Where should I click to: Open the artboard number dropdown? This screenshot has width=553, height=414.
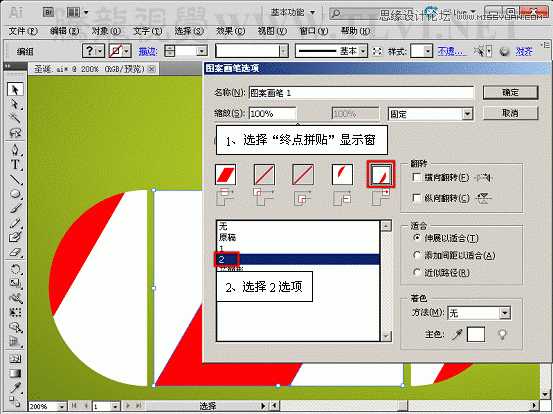(x=115, y=406)
